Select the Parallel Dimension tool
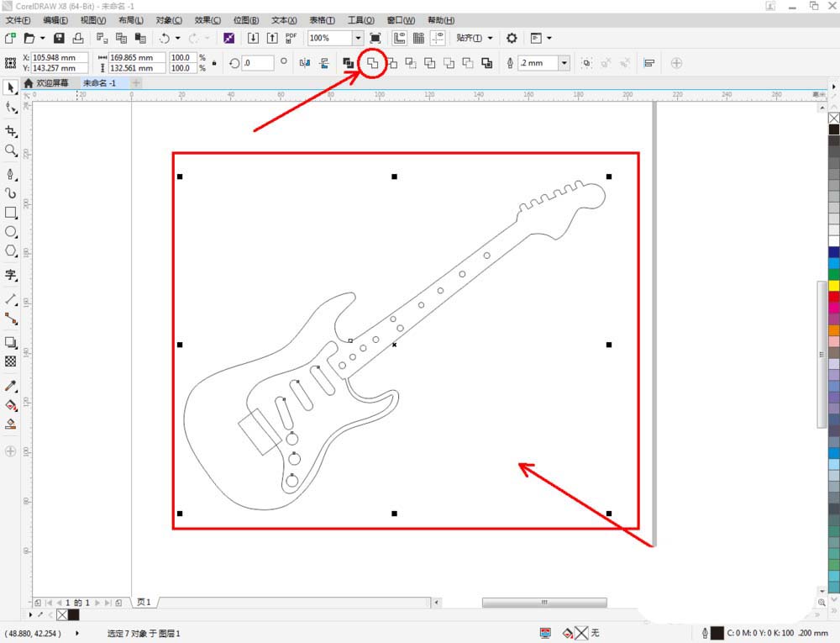The height and width of the screenshot is (643, 840). (x=11, y=299)
